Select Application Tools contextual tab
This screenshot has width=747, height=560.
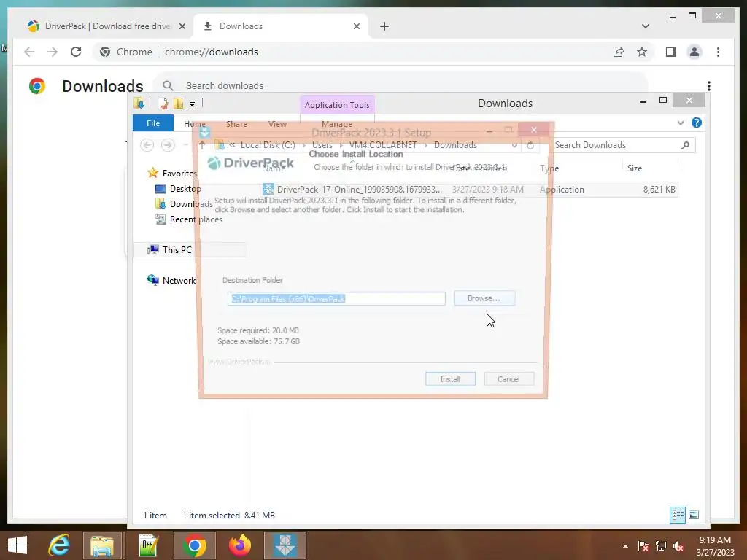(x=337, y=105)
